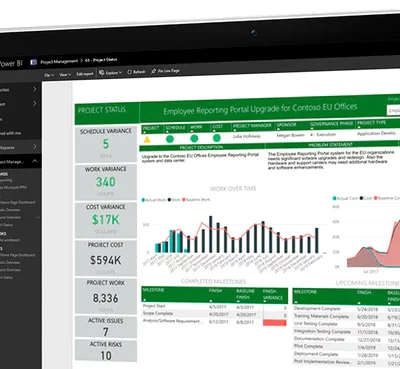Open the File dropdown menu
Viewport: 400px width, 369px height.
[x=49, y=75]
